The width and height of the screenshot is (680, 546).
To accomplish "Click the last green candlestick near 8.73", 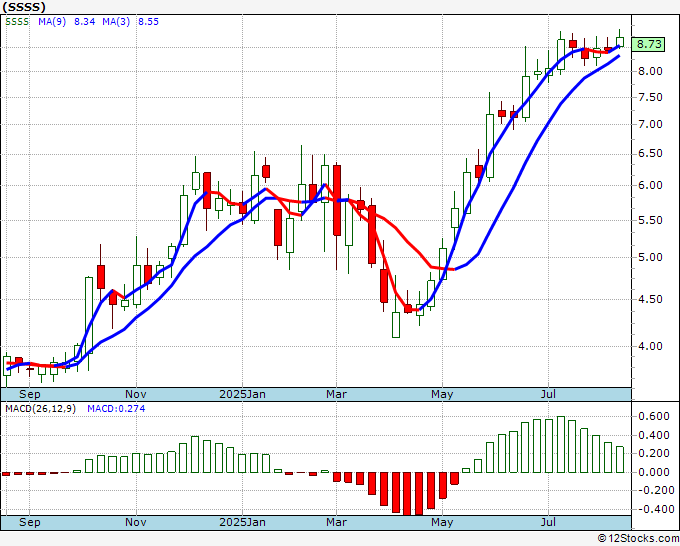I will click(620, 42).
